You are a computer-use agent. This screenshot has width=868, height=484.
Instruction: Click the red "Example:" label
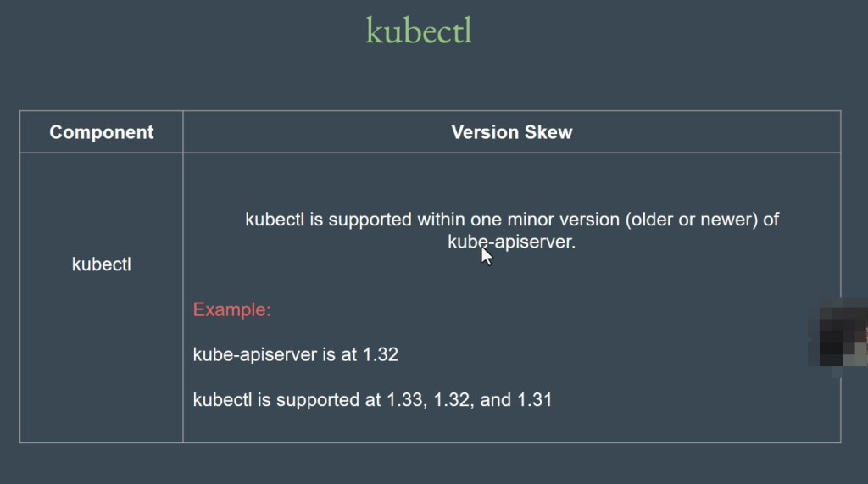click(231, 309)
